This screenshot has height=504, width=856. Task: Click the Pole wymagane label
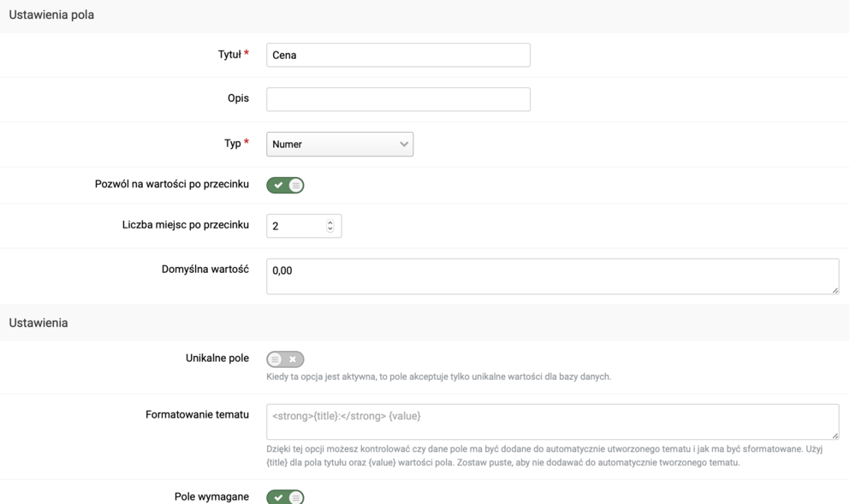click(211, 496)
